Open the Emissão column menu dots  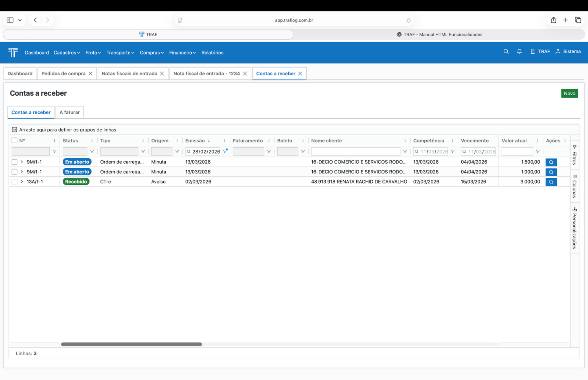225,140
